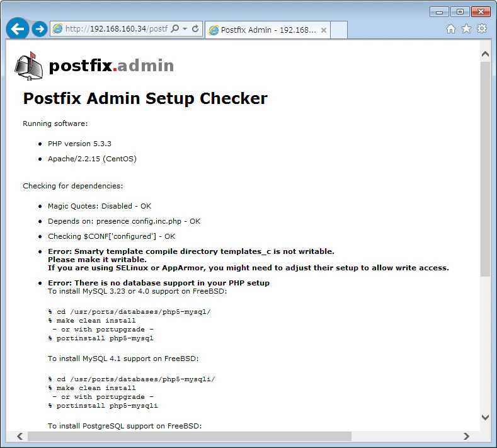This screenshot has width=497, height=448.
Task: Click the horizontal scrollbar thumb
Action: pyautogui.click(x=190, y=436)
